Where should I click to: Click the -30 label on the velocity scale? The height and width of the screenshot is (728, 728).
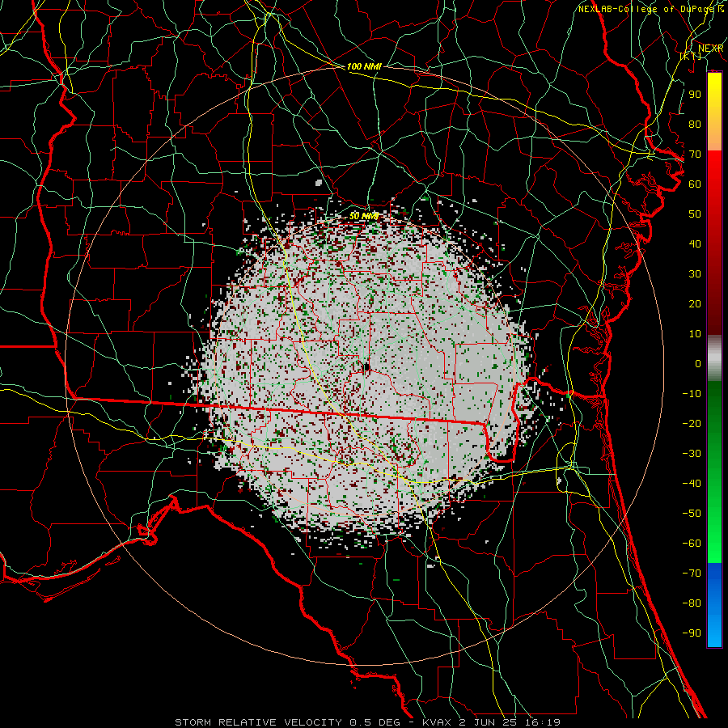pyautogui.click(x=692, y=454)
